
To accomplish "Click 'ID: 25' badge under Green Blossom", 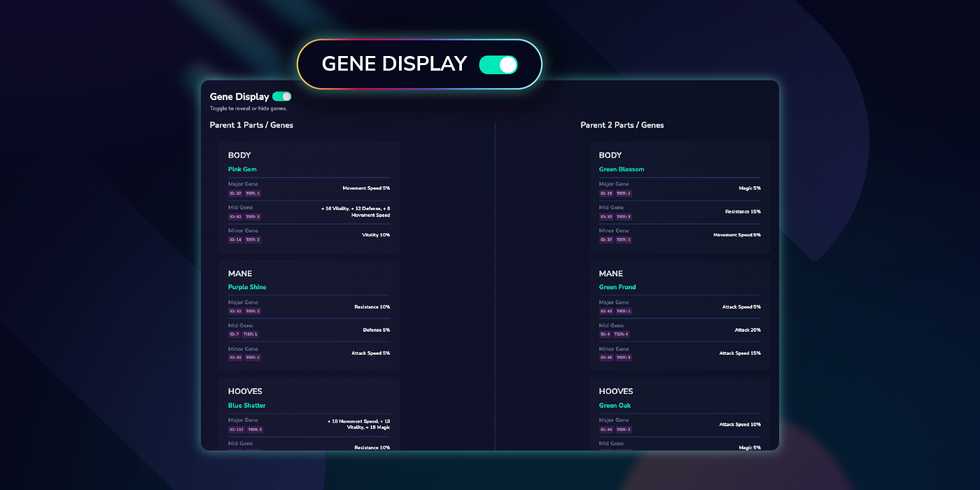I will point(606,193).
